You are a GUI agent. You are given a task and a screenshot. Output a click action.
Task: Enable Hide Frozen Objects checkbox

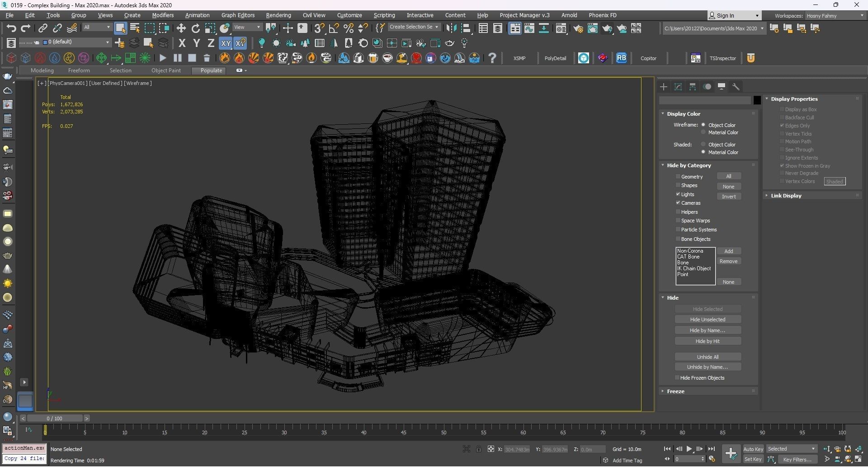(677, 377)
